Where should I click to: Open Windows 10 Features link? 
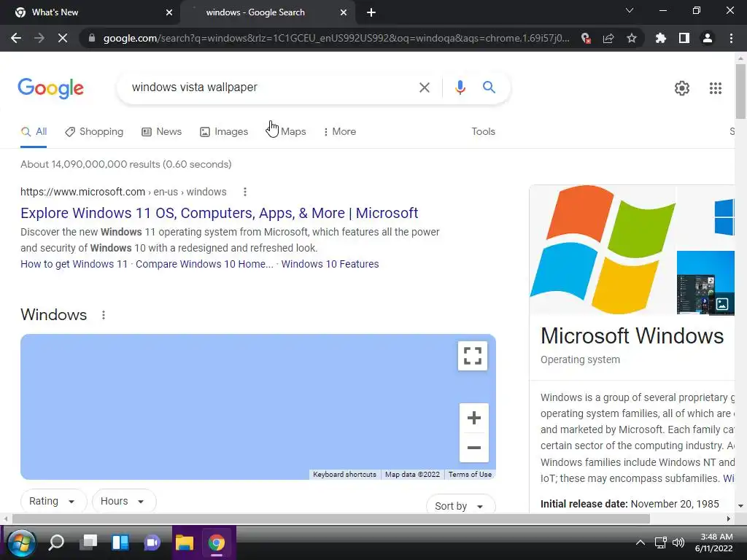pos(330,264)
